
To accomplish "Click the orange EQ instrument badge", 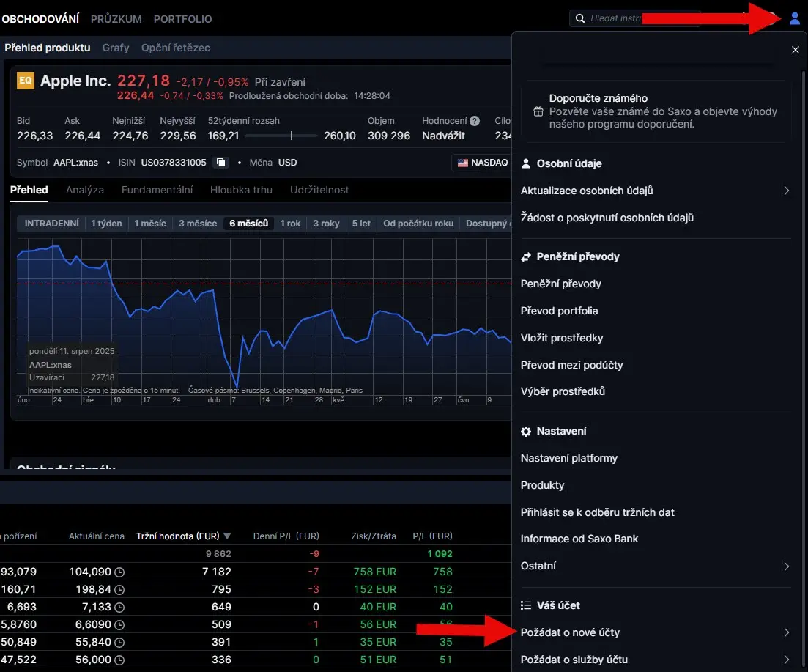I will click(26, 81).
